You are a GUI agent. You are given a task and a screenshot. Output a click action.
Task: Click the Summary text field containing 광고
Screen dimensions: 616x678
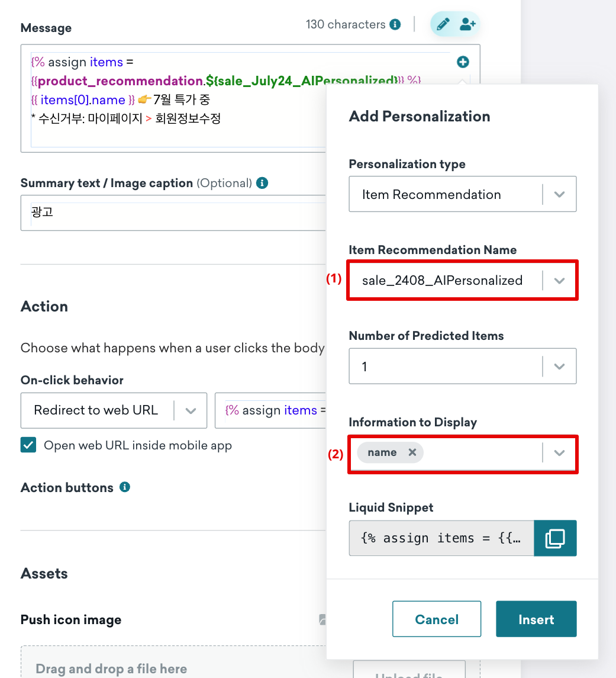(x=173, y=213)
